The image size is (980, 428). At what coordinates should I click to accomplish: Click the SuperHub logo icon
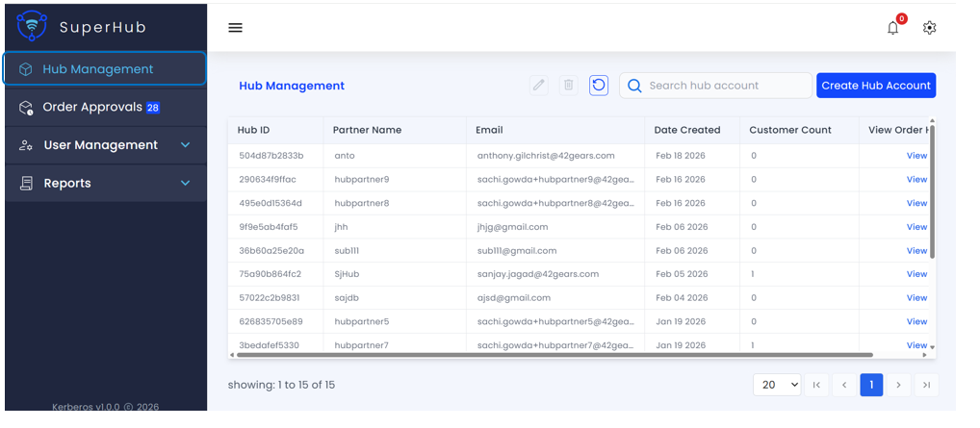point(32,26)
